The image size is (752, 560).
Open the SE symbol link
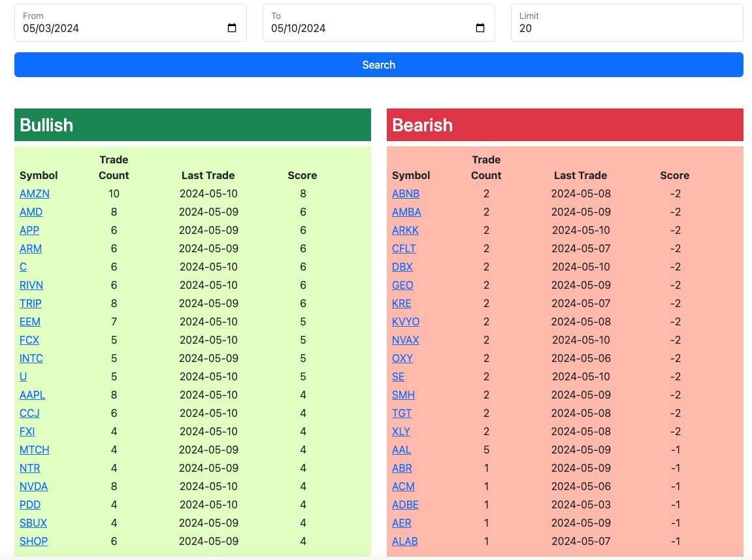click(x=398, y=376)
